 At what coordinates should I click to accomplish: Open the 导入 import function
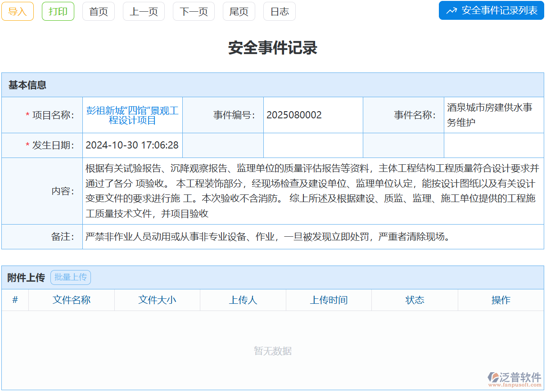(x=18, y=11)
